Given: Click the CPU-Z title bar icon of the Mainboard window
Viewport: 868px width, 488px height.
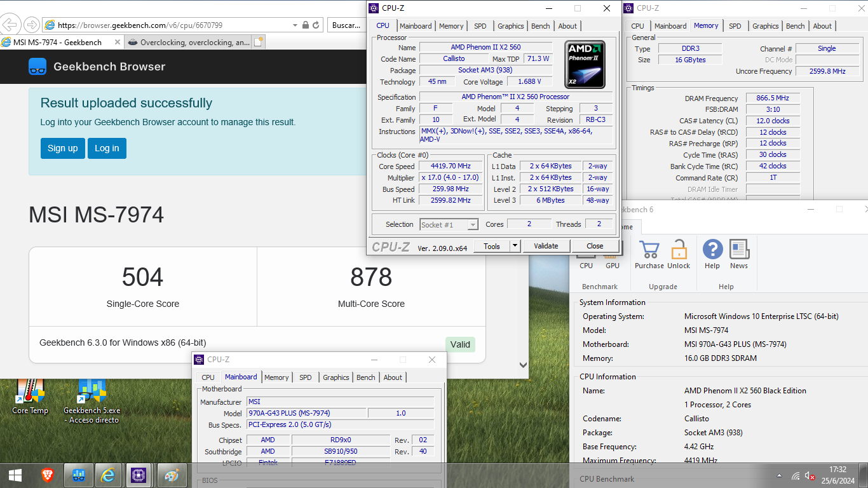Looking at the screenshot, I should (199, 360).
